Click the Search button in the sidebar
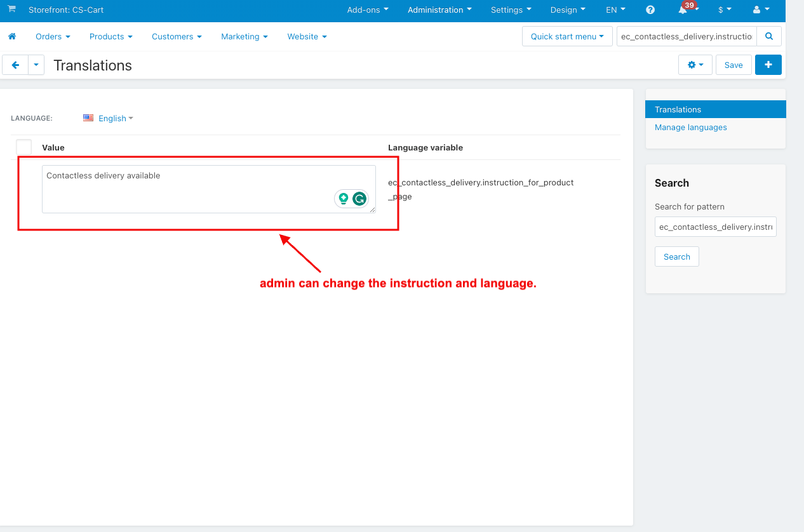Viewport: 804px width, 532px height. 677,256
